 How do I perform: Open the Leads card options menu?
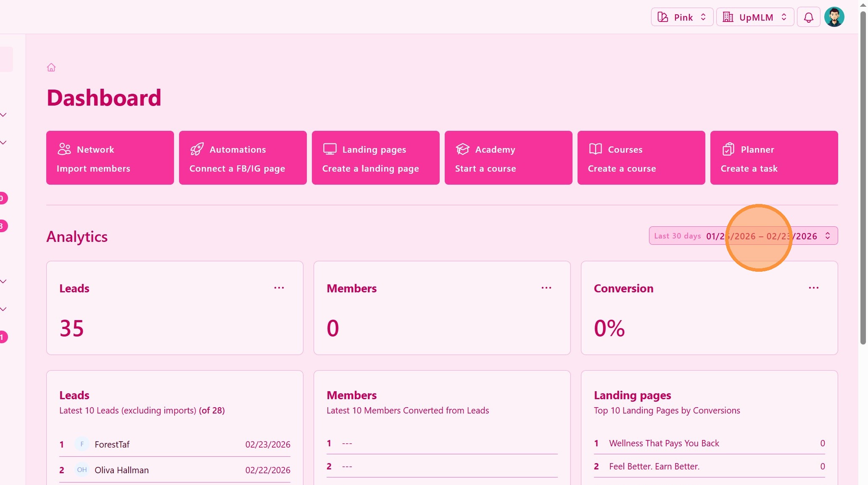click(279, 288)
